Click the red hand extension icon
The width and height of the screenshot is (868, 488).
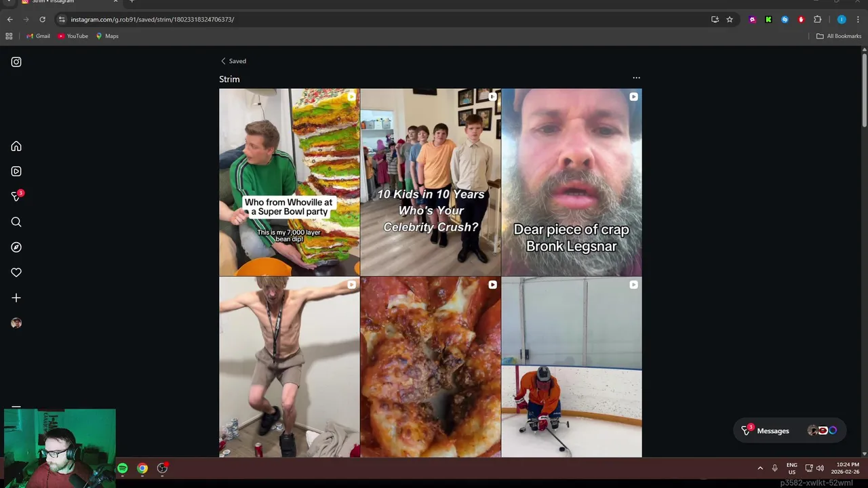pyautogui.click(x=801, y=20)
